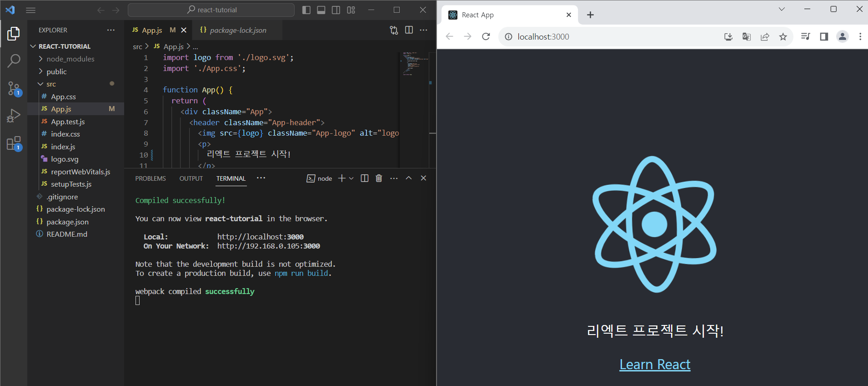Open VS Code hamburger menu
868x386 pixels.
(x=31, y=10)
